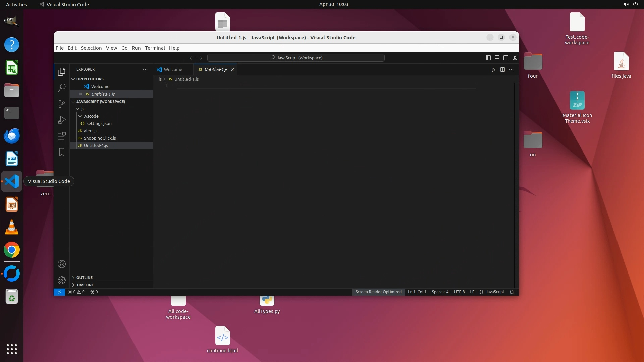Click the JavaScript language mode button
This screenshot has height=362, width=644.
pyautogui.click(x=495, y=292)
